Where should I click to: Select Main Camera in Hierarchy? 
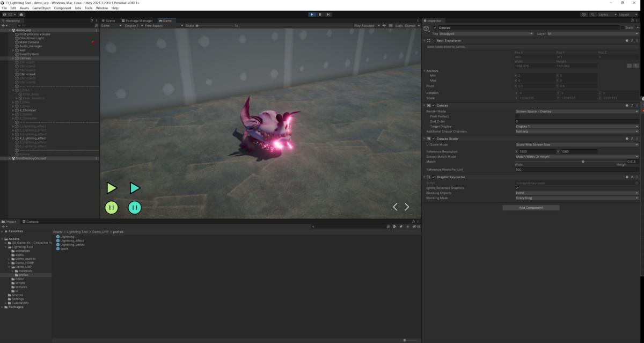click(28, 42)
